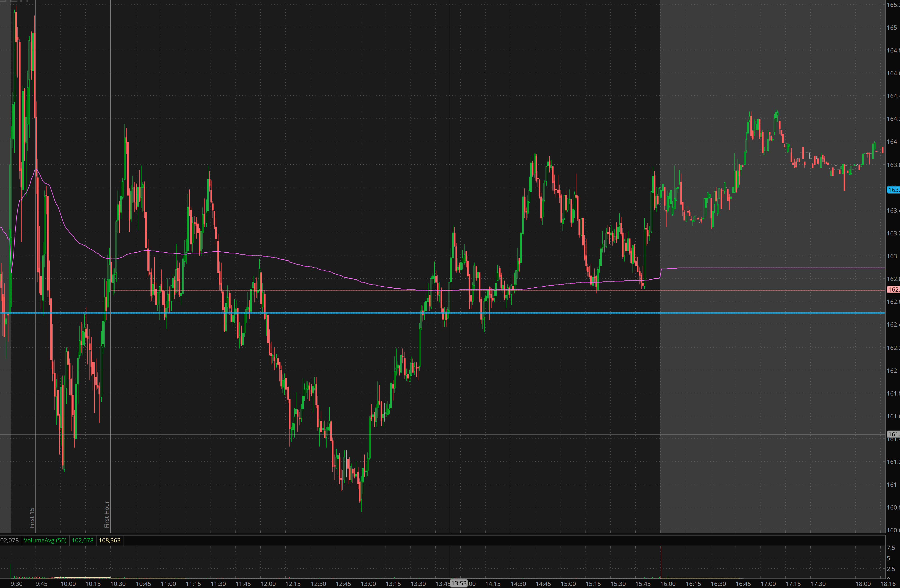900x588 pixels.
Task: Click the yellow 108,363 volume average value
Action: click(109, 540)
